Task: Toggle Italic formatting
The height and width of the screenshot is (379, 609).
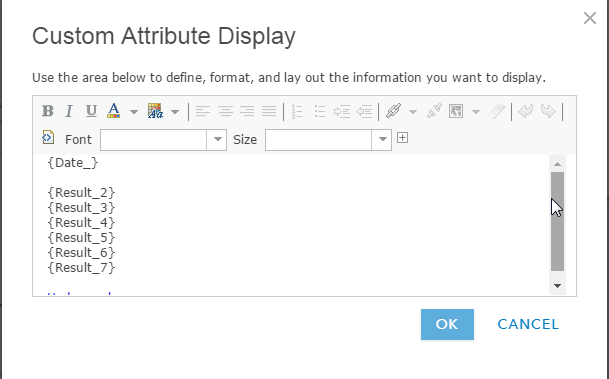Action: [x=69, y=111]
